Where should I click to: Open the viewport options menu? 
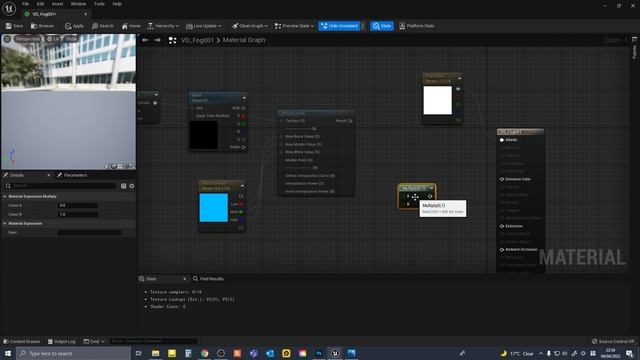pos(7,39)
